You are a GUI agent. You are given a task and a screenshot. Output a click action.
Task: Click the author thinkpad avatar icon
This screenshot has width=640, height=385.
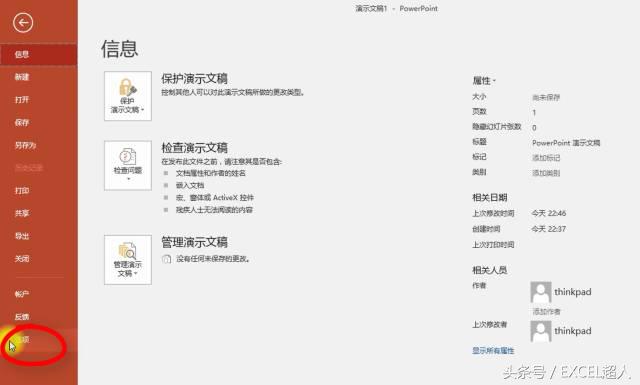point(541,292)
